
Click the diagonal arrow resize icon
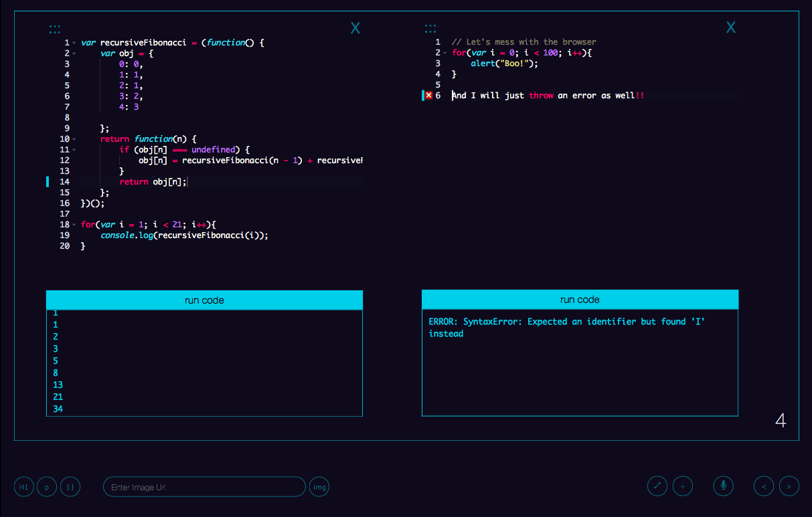click(x=657, y=486)
